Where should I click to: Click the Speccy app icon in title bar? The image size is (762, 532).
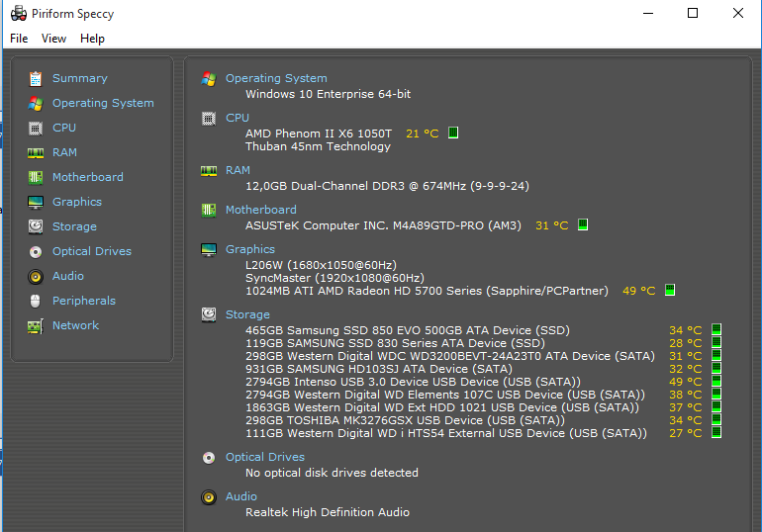point(19,13)
